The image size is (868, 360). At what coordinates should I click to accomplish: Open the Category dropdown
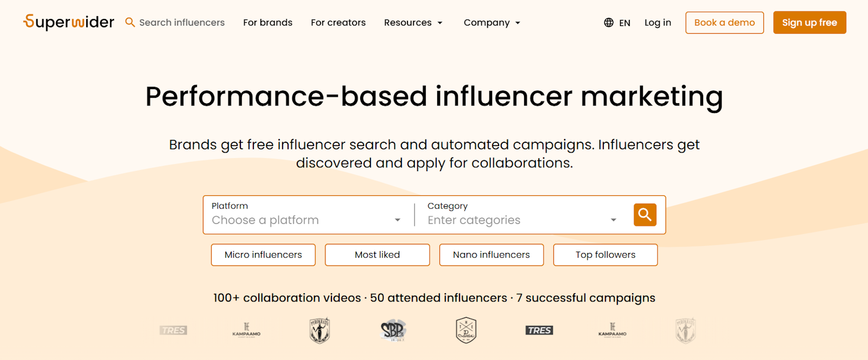(x=522, y=220)
